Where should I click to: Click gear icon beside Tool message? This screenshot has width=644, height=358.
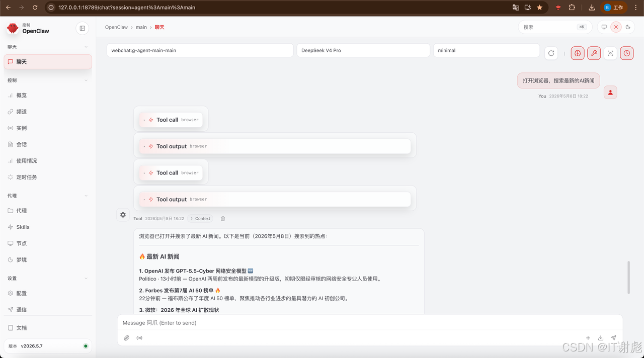click(x=123, y=215)
